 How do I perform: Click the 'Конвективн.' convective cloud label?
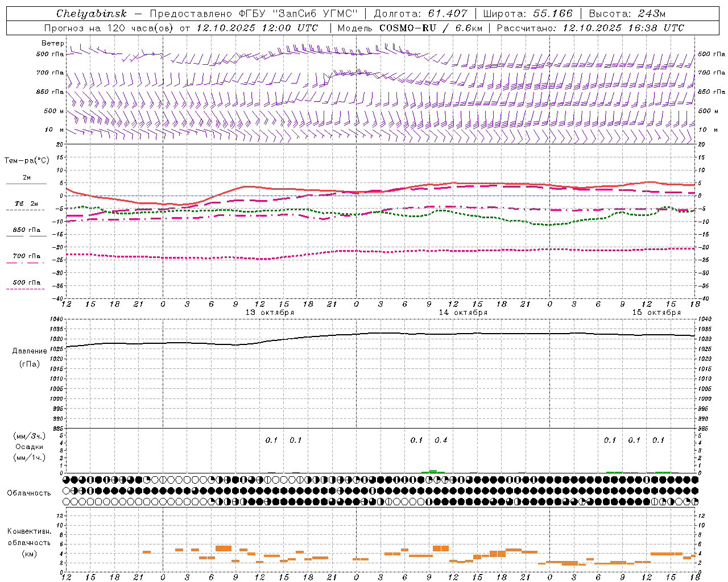click(x=30, y=531)
